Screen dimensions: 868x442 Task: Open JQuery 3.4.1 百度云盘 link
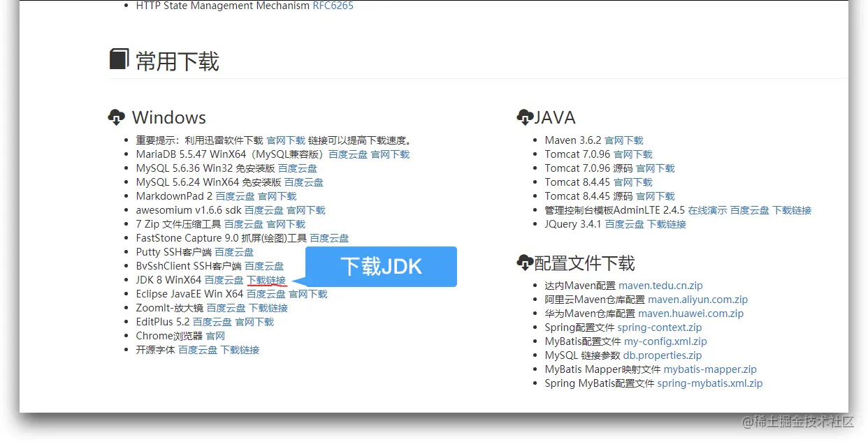click(625, 224)
